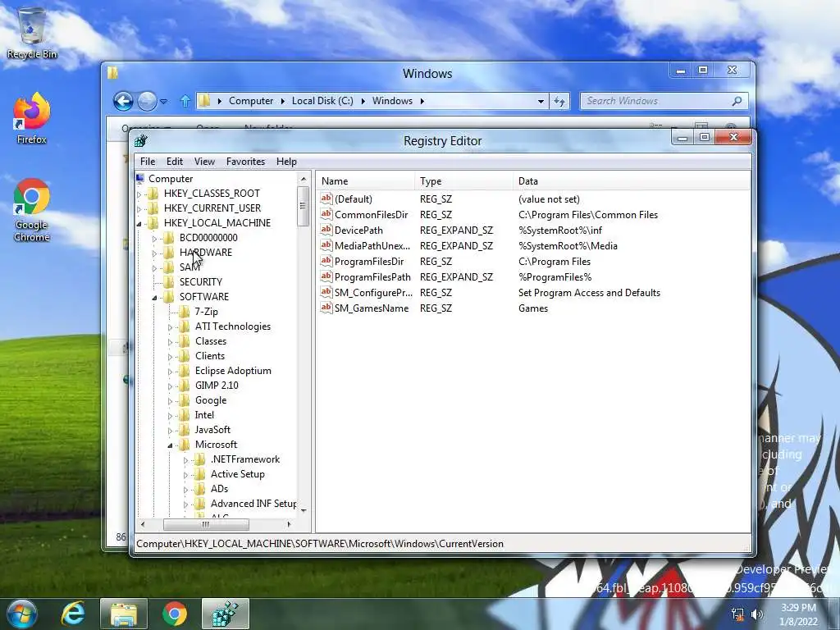
Task: Click the search magnifier in the Windows explorer window
Action: coord(737,101)
